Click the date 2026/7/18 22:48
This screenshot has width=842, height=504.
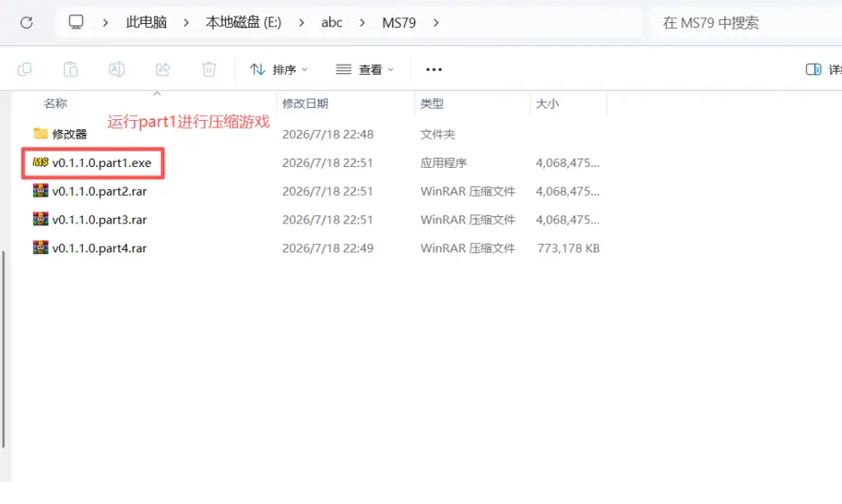[327, 134]
